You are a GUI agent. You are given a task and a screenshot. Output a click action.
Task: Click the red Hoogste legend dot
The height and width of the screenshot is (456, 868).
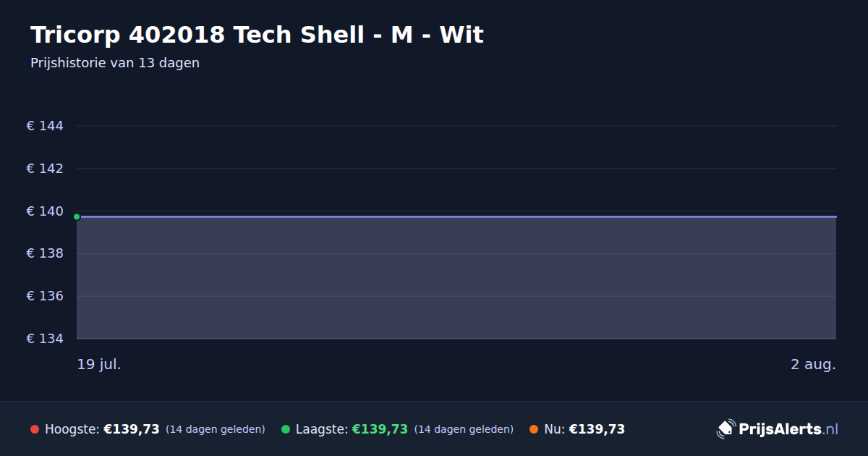click(x=35, y=429)
